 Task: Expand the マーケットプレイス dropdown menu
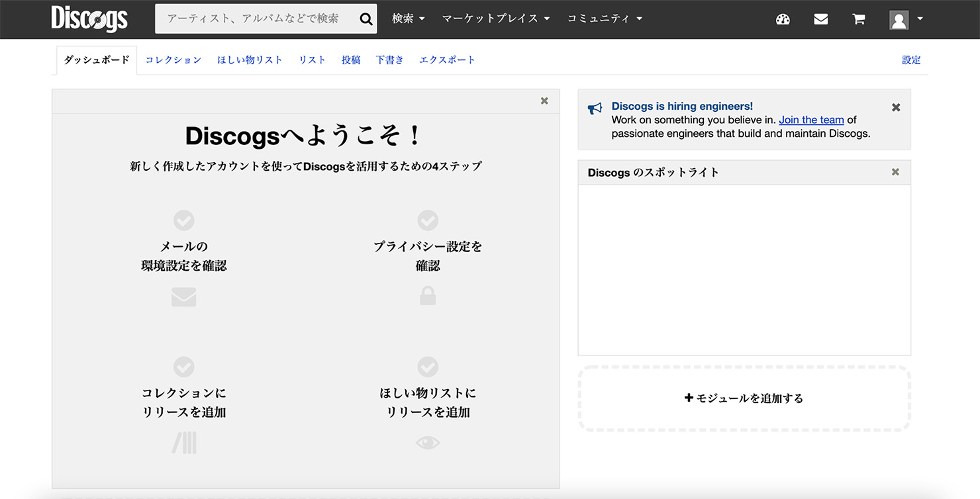click(496, 19)
